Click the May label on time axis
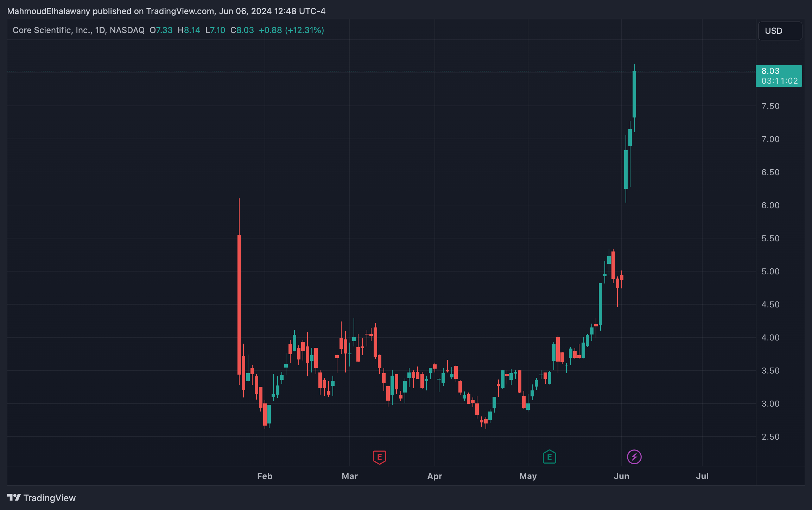This screenshot has height=510, width=812. click(528, 476)
